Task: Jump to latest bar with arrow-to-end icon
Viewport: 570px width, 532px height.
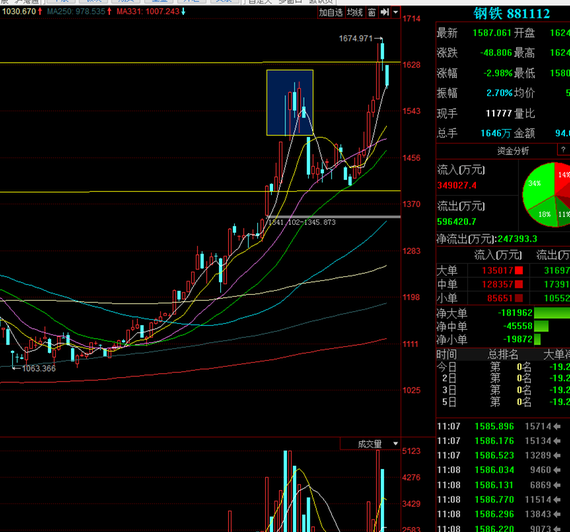Action: 384,12
